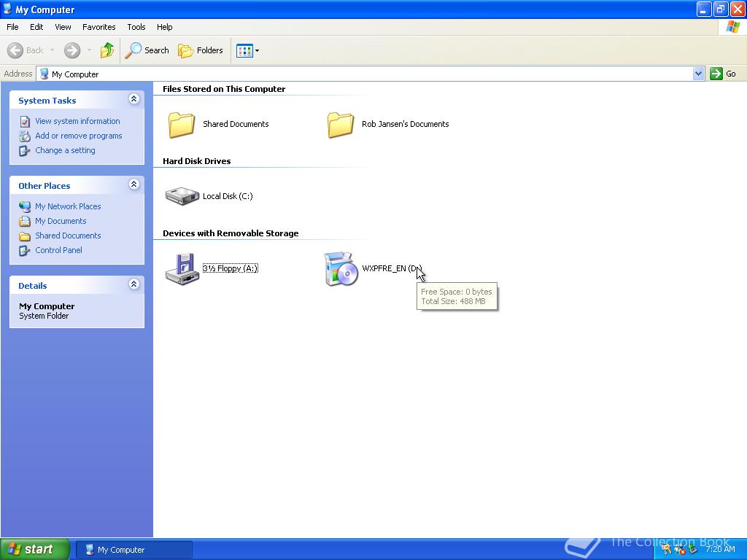Click the System Tasks header text
This screenshot has width=747, height=560.
(x=47, y=101)
